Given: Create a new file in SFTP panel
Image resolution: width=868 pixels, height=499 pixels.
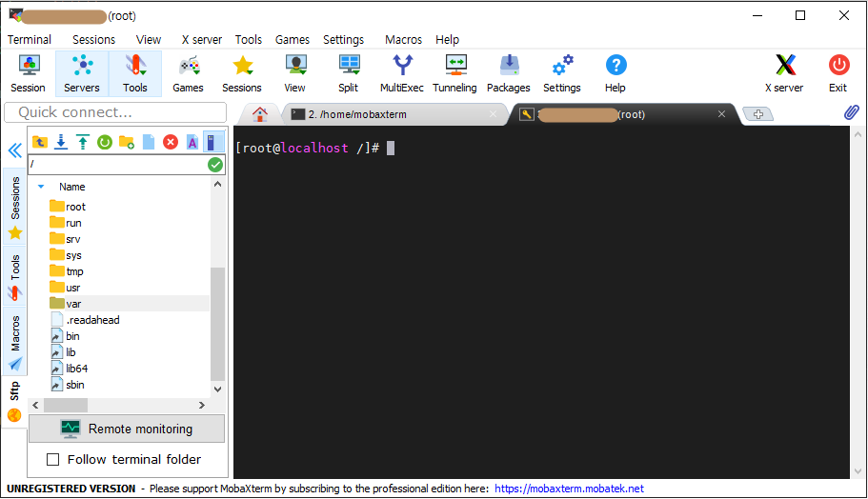Looking at the screenshot, I should 149,142.
